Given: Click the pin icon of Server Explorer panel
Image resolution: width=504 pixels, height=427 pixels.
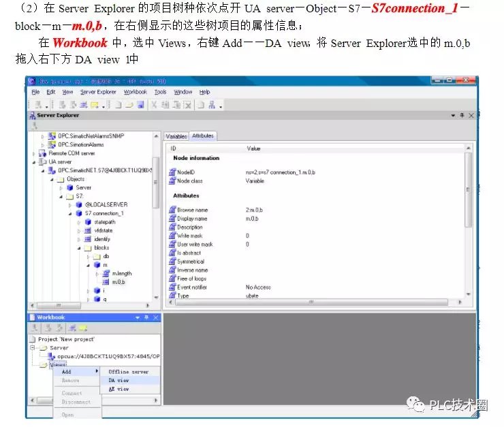Looking at the screenshot, I should [x=462, y=116].
